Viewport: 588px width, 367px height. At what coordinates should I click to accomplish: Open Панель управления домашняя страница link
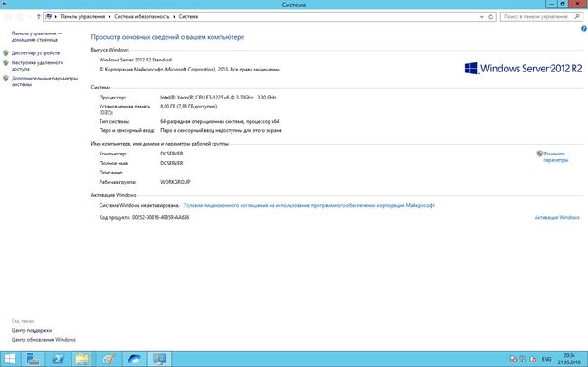pyautogui.click(x=37, y=36)
